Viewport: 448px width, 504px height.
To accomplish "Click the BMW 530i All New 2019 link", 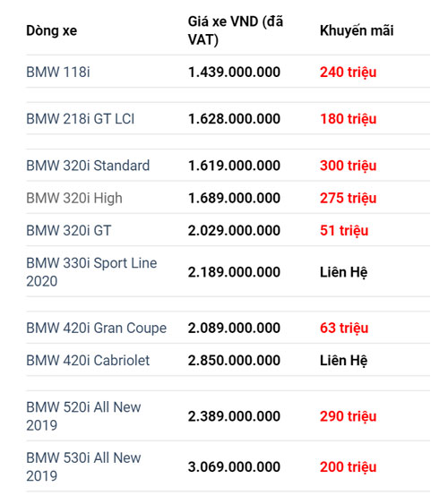I will [83, 466].
